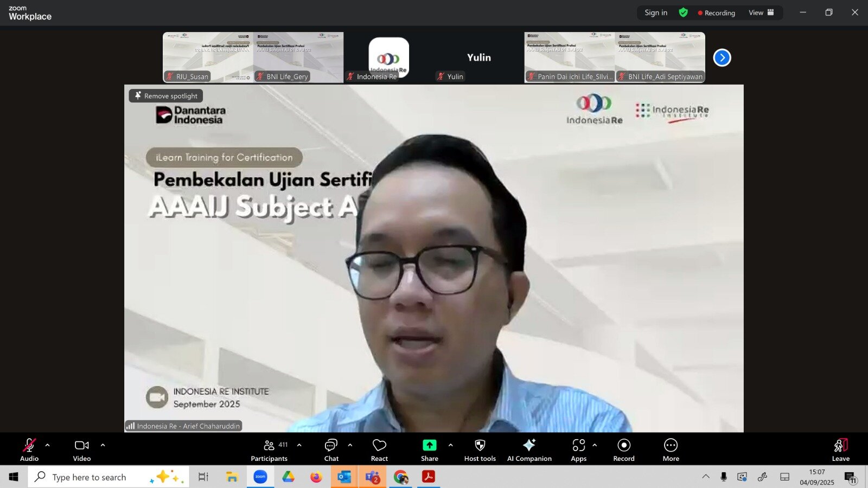Open Host tools shield icon
The height and width of the screenshot is (488, 868).
tap(480, 450)
